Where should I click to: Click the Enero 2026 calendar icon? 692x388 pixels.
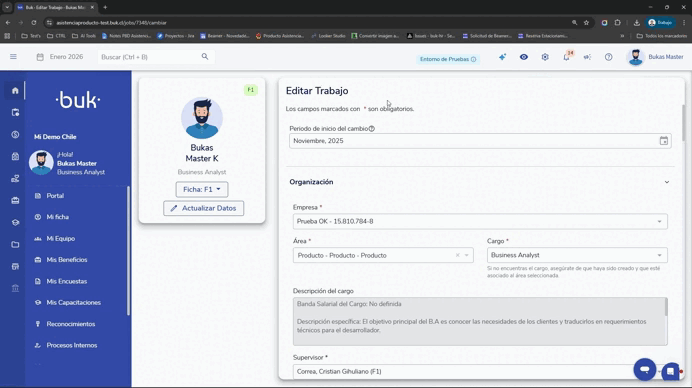(x=40, y=57)
